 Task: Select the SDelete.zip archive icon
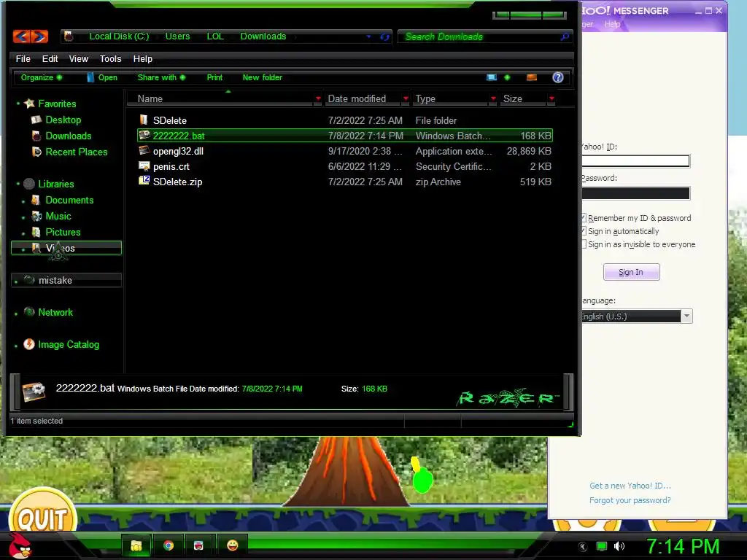click(x=144, y=181)
